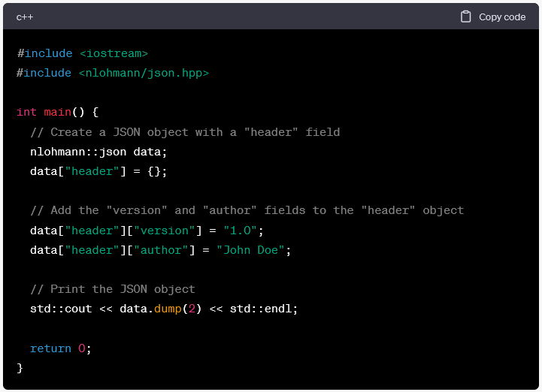Screen dimensions: 542x392
Task: Click the "int" keyword before main
Action: click(26, 112)
